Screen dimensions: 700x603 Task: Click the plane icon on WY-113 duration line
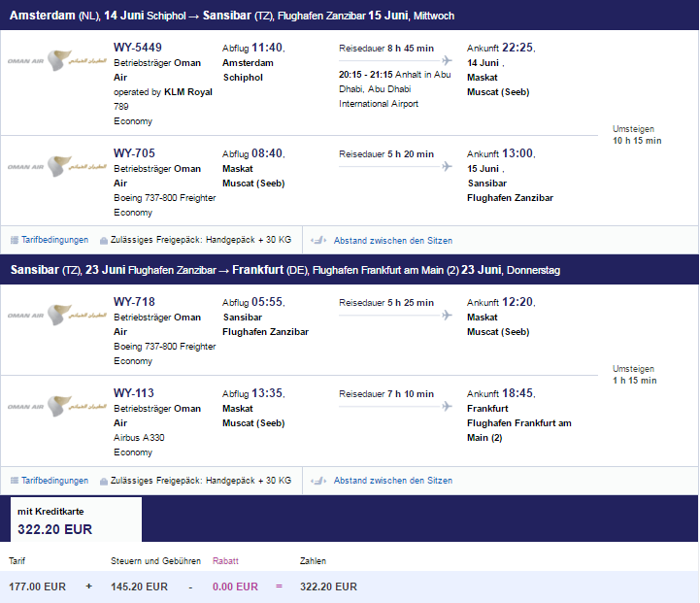click(447, 406)
